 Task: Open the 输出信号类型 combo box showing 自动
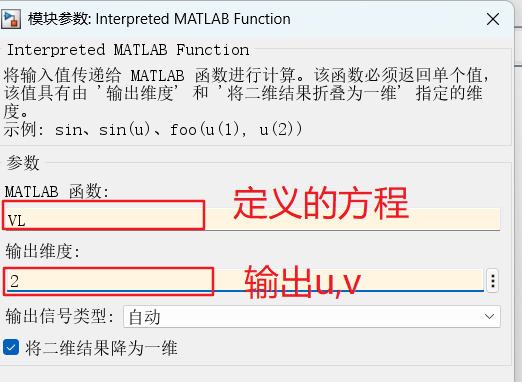(312, 316)
